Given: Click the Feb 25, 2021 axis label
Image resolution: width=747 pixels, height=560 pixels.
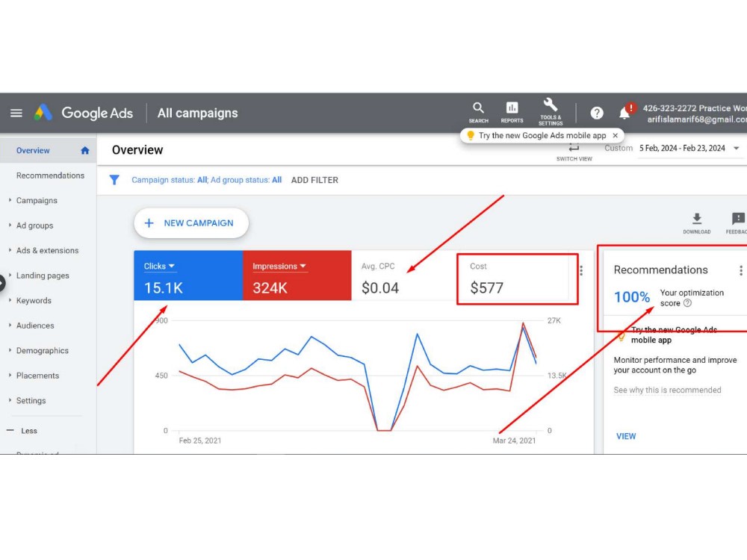Looking at the screenshot, I should [x=199, y=441].
